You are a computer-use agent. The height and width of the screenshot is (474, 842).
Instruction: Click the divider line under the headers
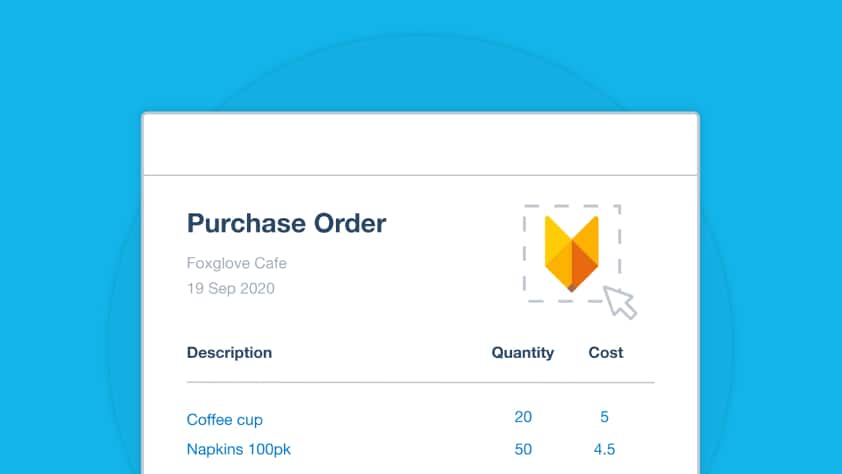tap(420, 382)
